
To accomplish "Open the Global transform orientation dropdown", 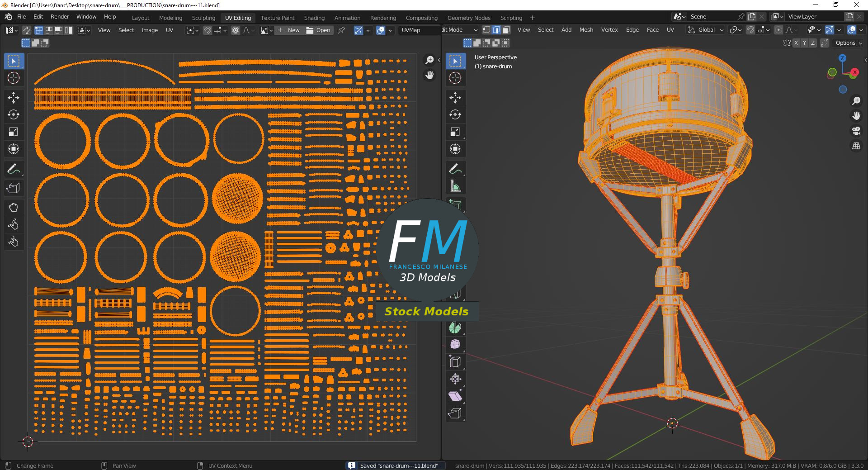I will (706, 30).
